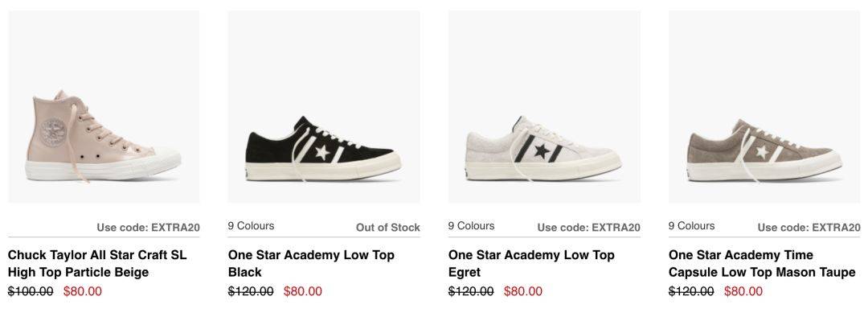
Task: Click One Star Academy Low Top Black title
Action: pos(311,264)
